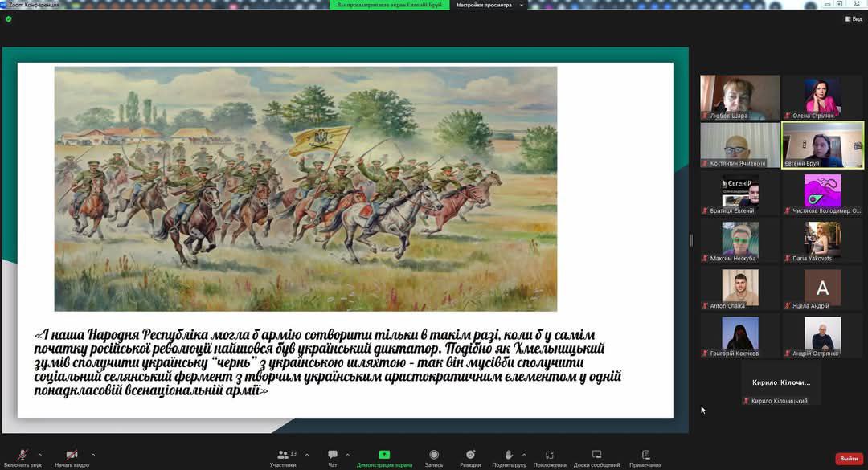Screen dimensions: 868x470
Task: Select Любов Шара's video thumbnail
Action: [740, 98]
